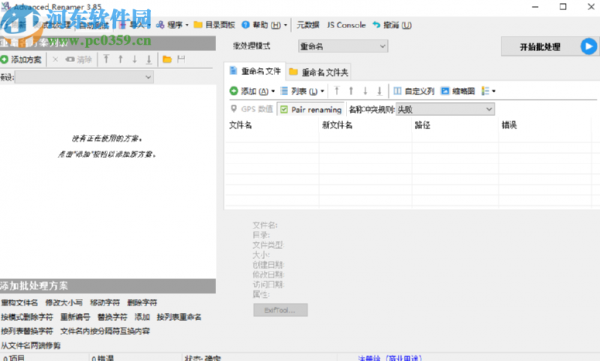Move selected method to top
This screenshot has height=361, width=600.
pyautogui.click(x=106, y=59)
